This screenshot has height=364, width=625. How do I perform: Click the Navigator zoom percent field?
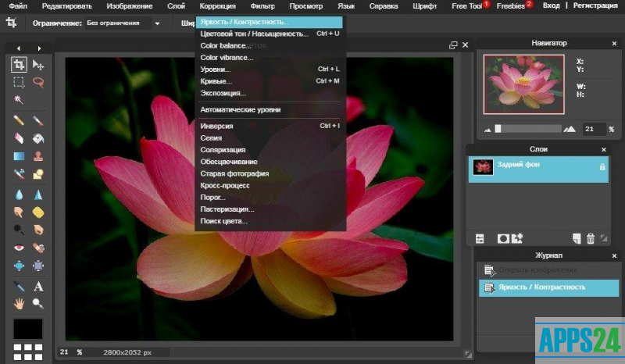[594, 129]
